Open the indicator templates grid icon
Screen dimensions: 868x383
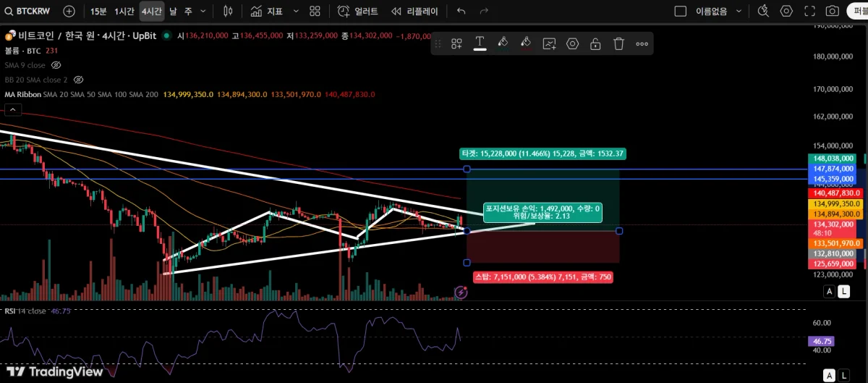coord(315,11)
